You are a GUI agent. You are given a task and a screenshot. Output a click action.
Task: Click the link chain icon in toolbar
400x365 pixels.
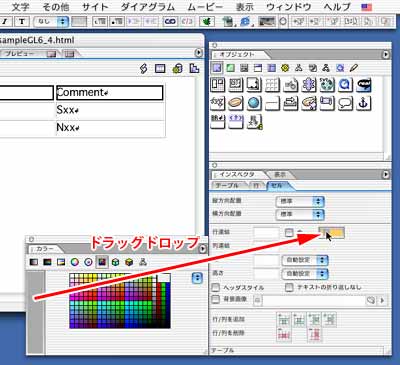(170, 22)
